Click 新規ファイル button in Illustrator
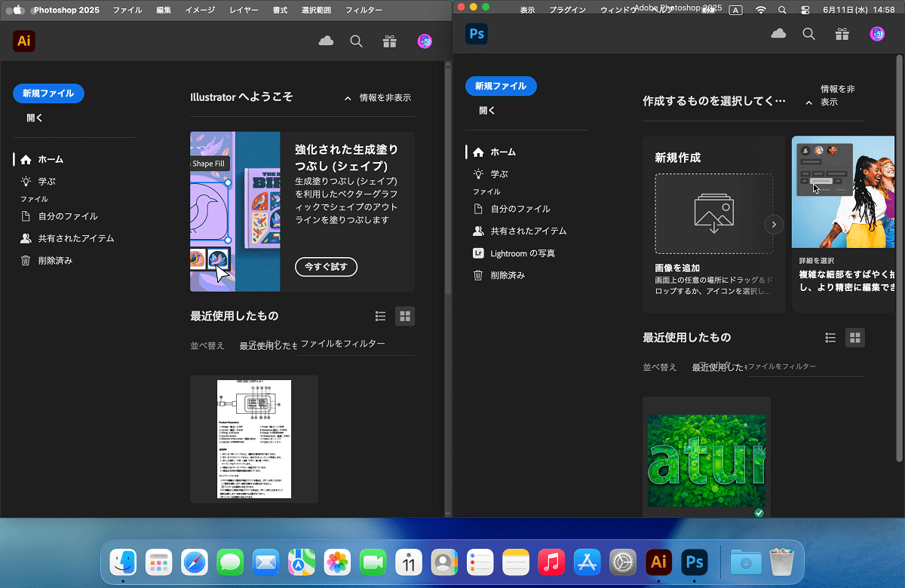905x588 pixels. click(x=48, y=93)
